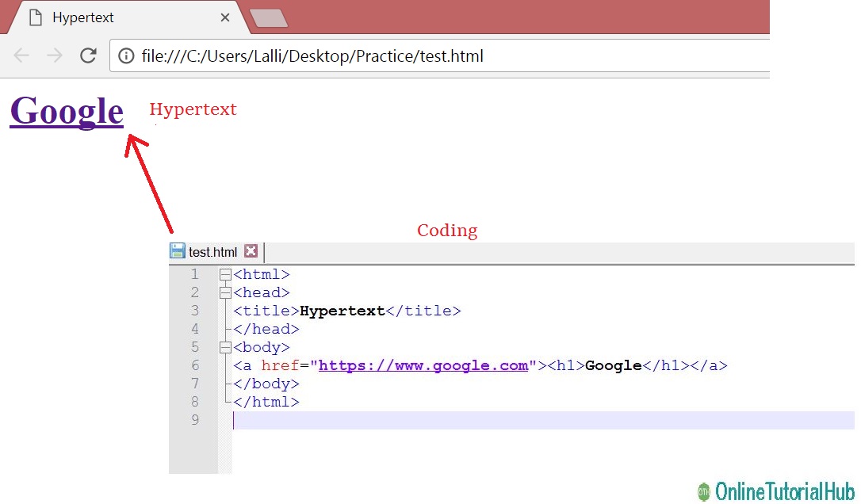Screen dimensions: 861x504
Task: Click inside the browser address bar
Action: pos(396,55)
